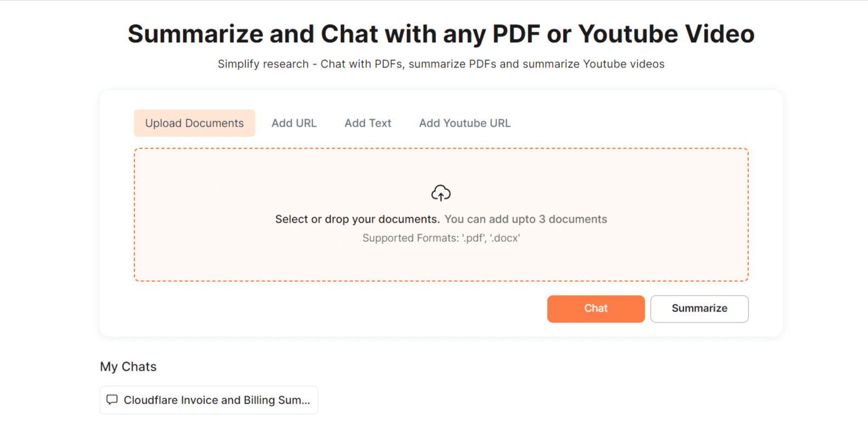Click the Summarize button
868x436 pixels.
[x=699, y=309]
